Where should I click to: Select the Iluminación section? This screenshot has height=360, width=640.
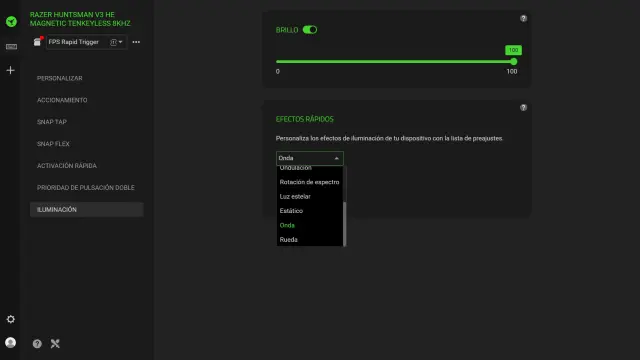point(87,209)
